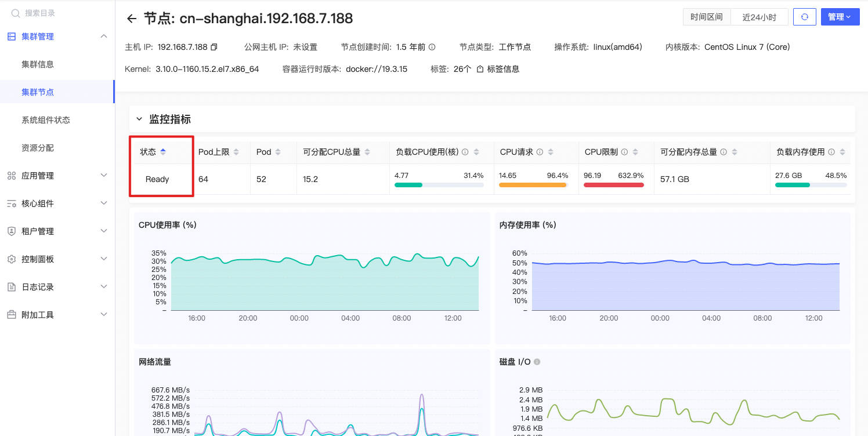The height and width of the screenshot is (436, 868).
Task: Click the 时间区间 button
Action: 707,17
